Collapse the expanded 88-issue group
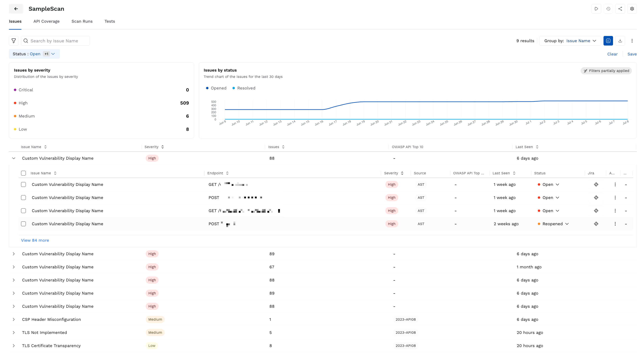This screenshot has width=644, height=357. click(x=14, y=158)
